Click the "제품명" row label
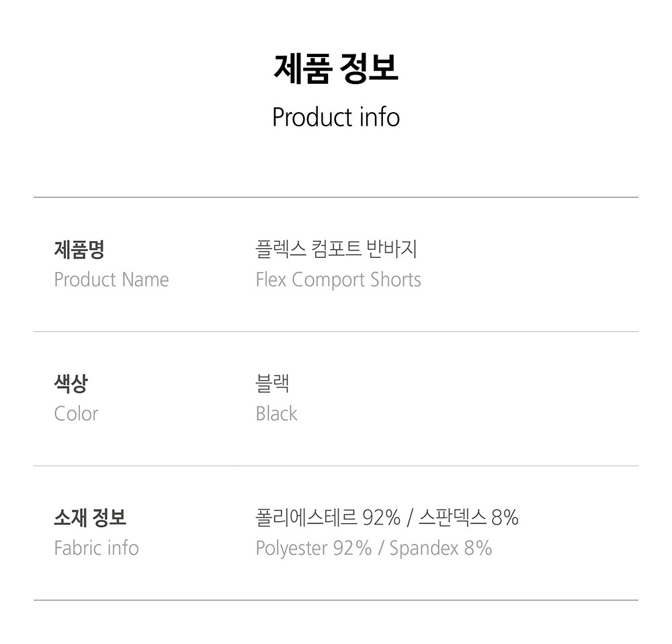Image resolution: width=672 pixels, height=644 pixels. click(x=79, y=250)
